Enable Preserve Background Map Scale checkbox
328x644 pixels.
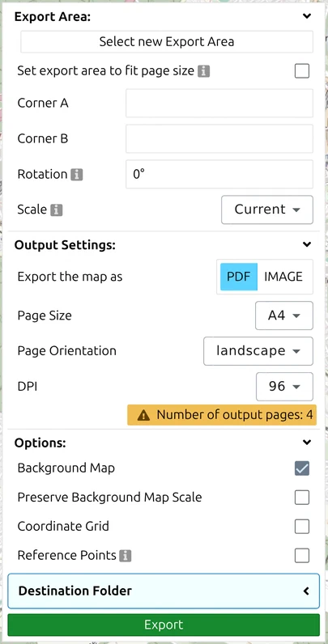pos(302,498)
